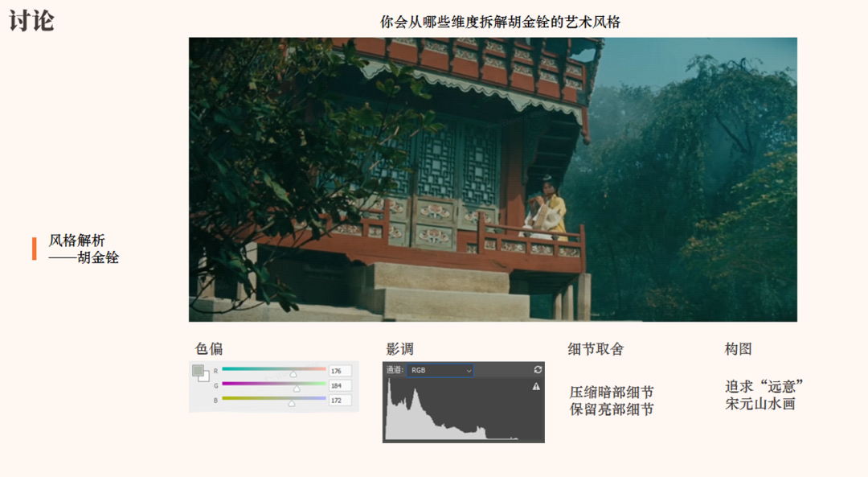
Task: Click the question text 你会从哪些维度拆解胡金铨的艺术风格
Action: [x=500, y=23]
